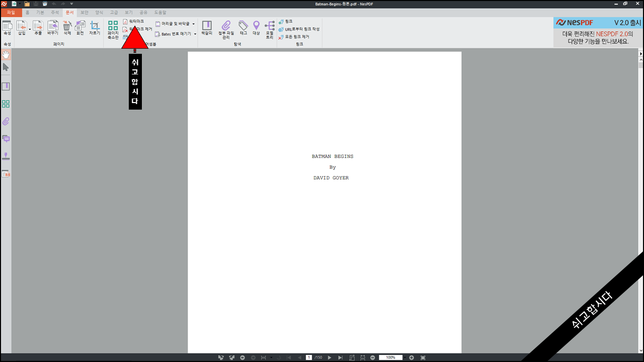Open quick access toolbar customize dropdown
The width and height of the screenshot is (644, 362).
click(x=71, y=4)
